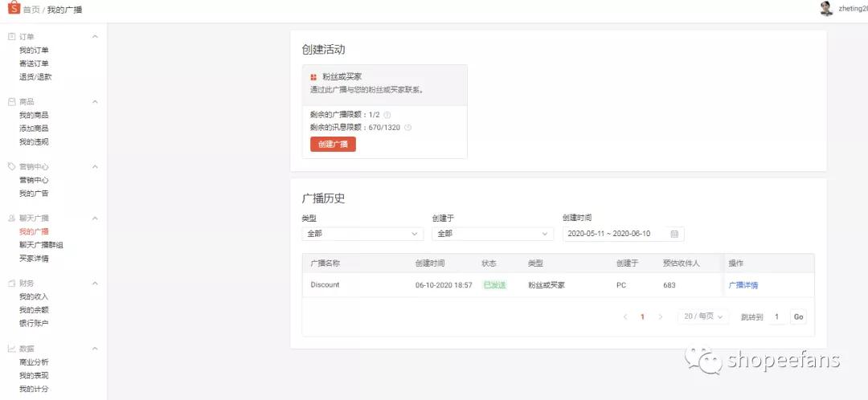
Task: Go to previous page arrow
Action: [625, 317]
